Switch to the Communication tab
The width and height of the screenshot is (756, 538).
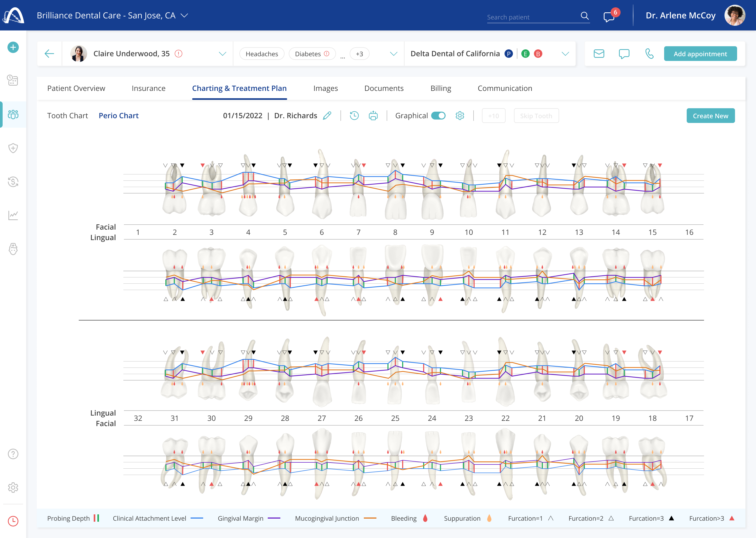[x=505, y=89]
